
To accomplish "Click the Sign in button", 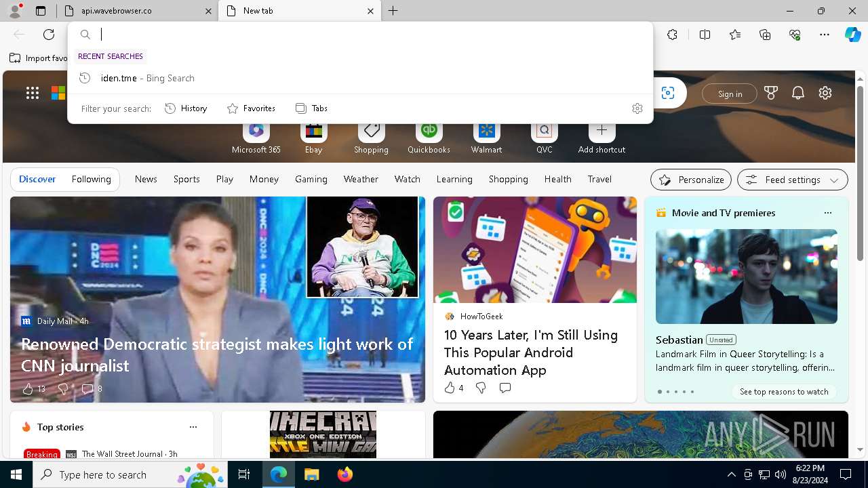I will pos(730,94).
